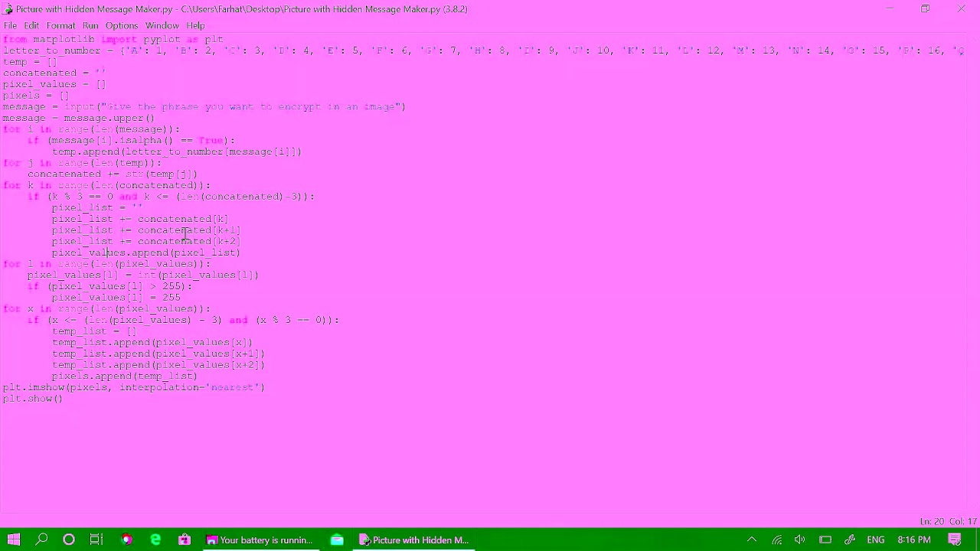Open the Format menu
Image resolution: width=980 pixels, height=551 pixels.
point(60,25)
